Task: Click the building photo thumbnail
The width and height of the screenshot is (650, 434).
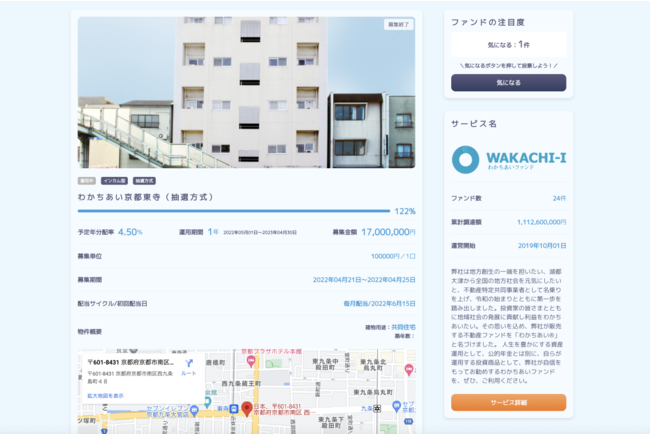Action: 247,92
